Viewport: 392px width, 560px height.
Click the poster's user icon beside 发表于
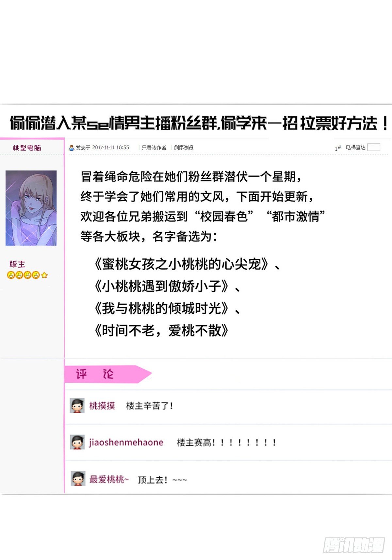tap(71, 148)
